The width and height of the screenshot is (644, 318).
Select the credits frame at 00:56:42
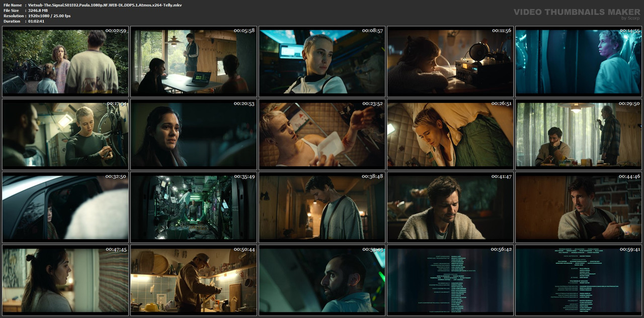point(450,280)
